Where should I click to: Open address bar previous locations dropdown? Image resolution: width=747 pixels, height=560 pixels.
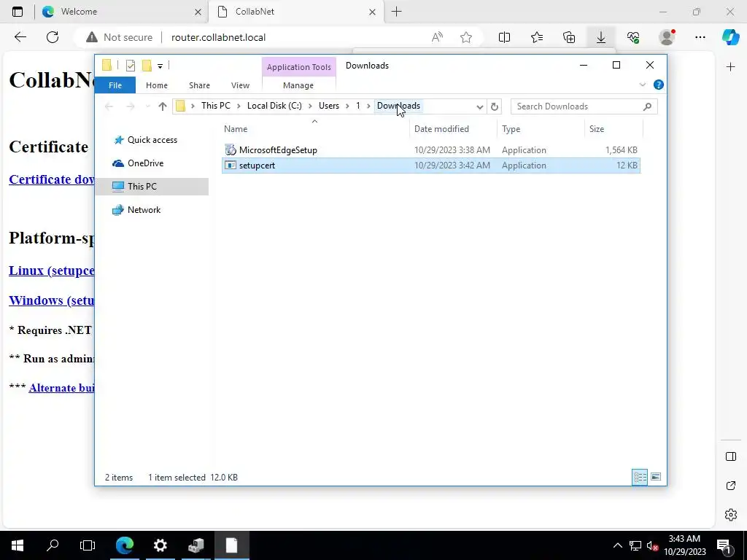(480, 106)
